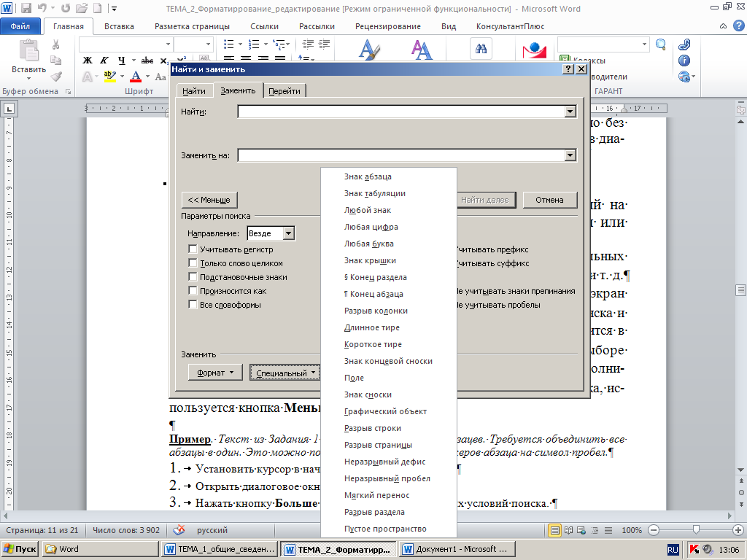The image size is (747, 560).
Task: Click the font color red A swatch
Action: point(136,76)
